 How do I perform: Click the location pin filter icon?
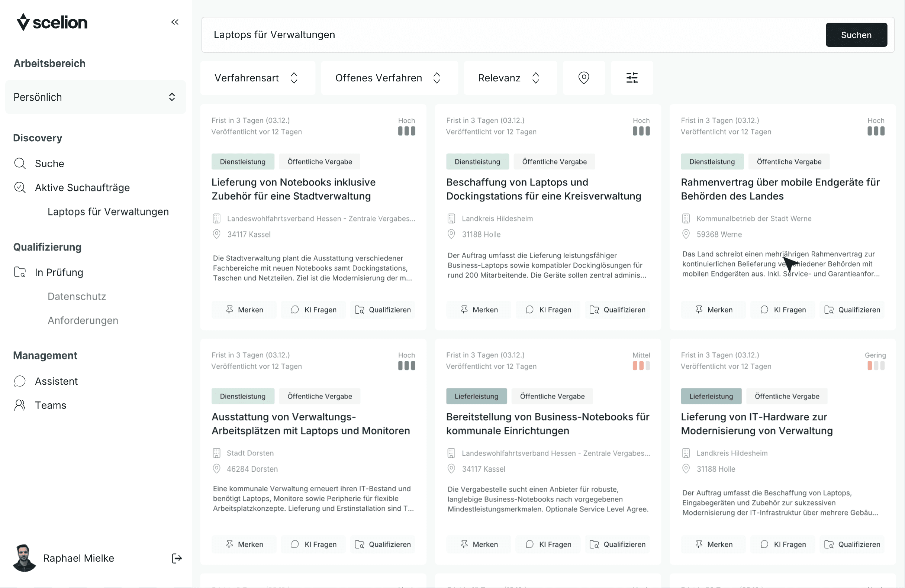(x=584, y=78)
